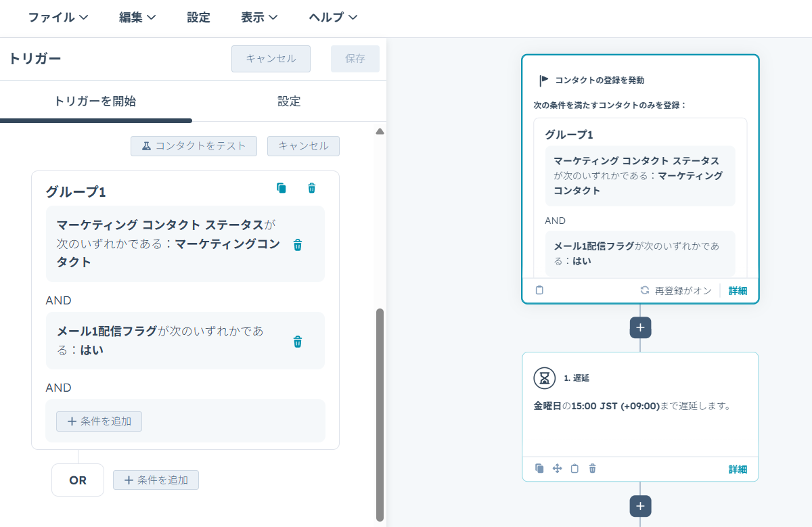
Task: Toggle the 再登録がオン re-enrollment setting
Action: pos(676,290)
